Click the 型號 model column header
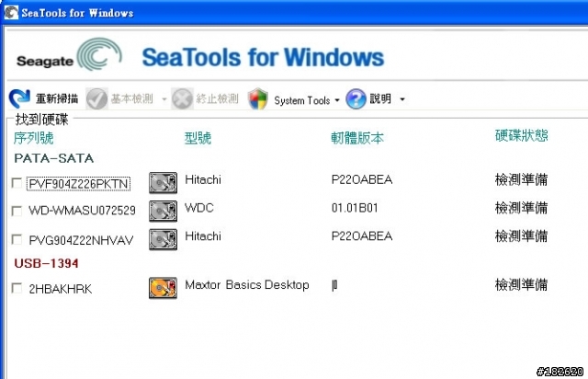 pos(198,138)
